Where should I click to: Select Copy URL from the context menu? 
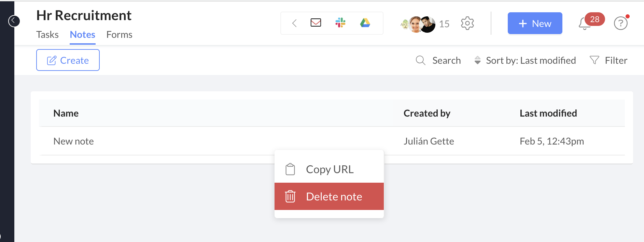329,169
